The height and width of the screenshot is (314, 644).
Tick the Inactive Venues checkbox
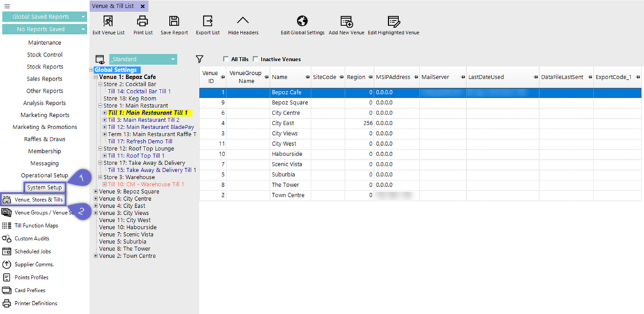pyautogui.click(x=256, y=59)
